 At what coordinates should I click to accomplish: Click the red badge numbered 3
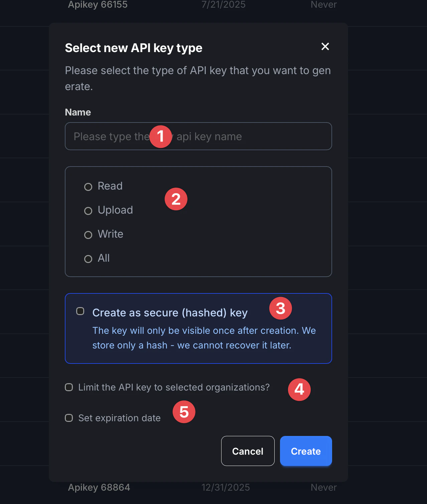pyautogui.click(x=281, y=308)
